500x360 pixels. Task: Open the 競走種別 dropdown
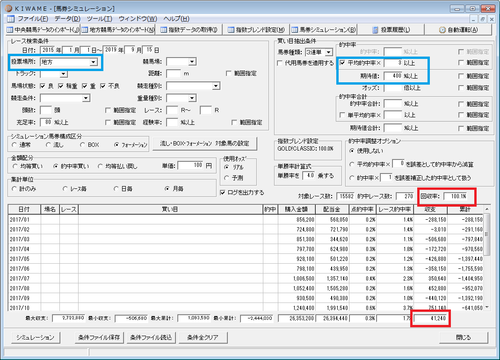[x=216, y=86]
